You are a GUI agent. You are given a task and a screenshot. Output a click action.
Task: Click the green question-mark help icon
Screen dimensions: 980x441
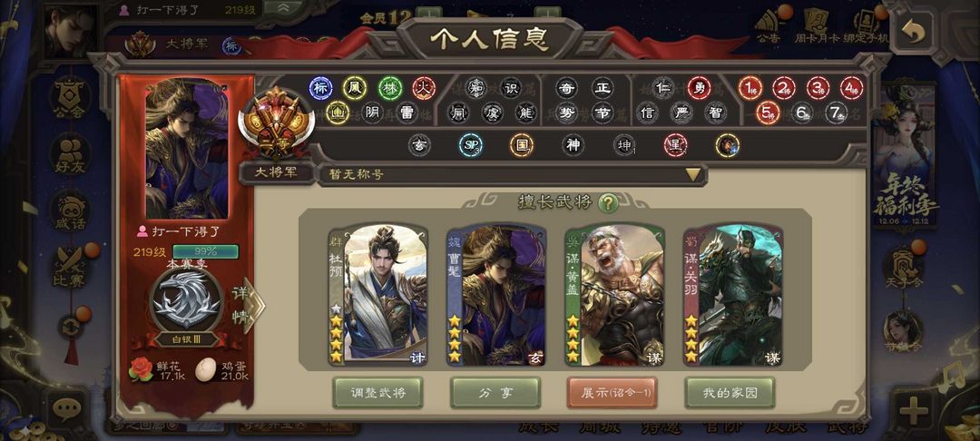coord(608,203)
